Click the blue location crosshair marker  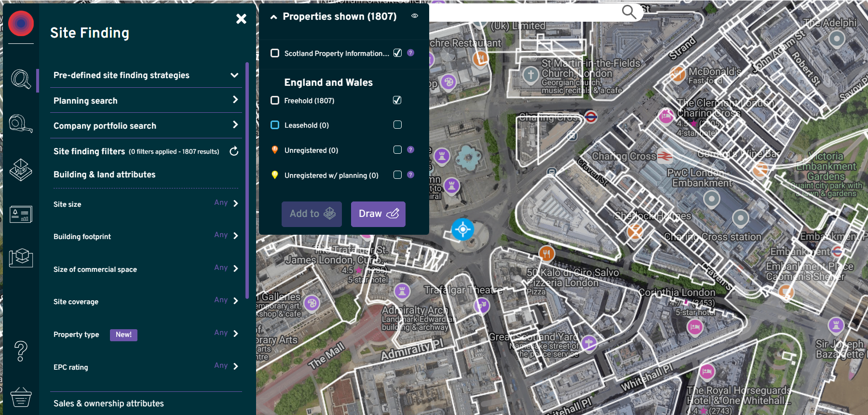(462, 229)
